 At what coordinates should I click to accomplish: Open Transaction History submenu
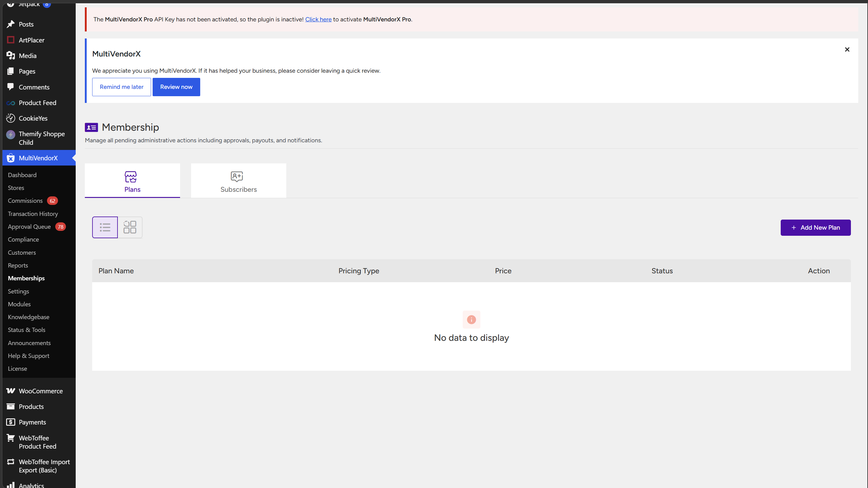pos(33,214)
